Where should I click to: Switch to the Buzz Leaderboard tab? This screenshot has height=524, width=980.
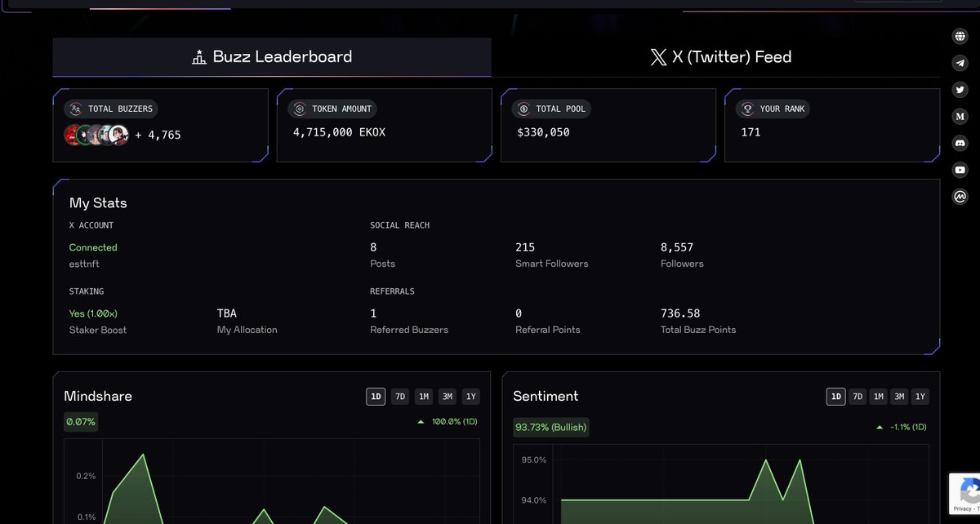[x=272, y=57]
